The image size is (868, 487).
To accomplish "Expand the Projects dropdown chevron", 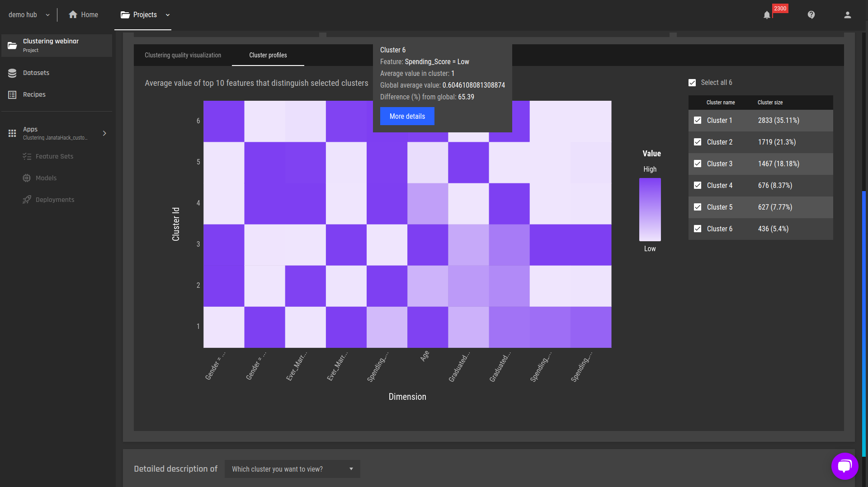I will coord(168,15).
